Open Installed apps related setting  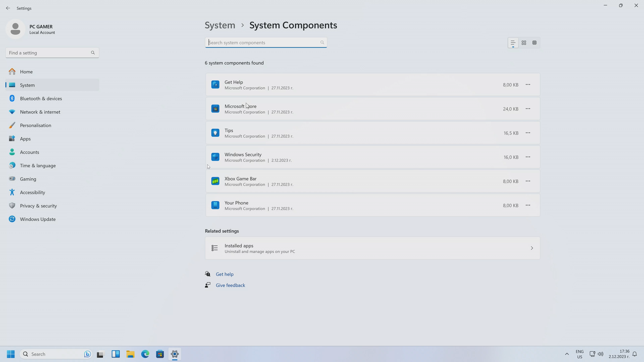pos(372,248)
